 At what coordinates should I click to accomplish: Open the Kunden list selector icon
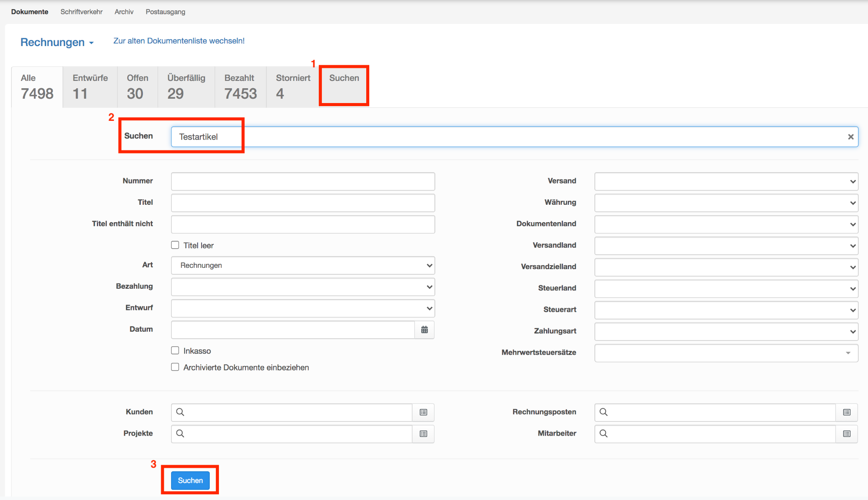coord(424,413)
